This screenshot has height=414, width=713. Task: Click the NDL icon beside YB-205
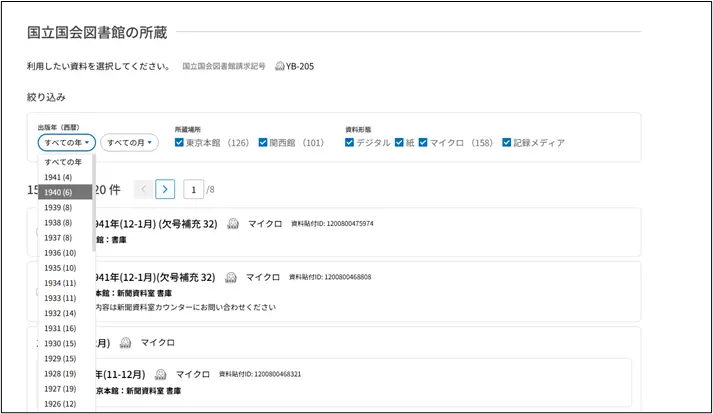tap(280, 66)
